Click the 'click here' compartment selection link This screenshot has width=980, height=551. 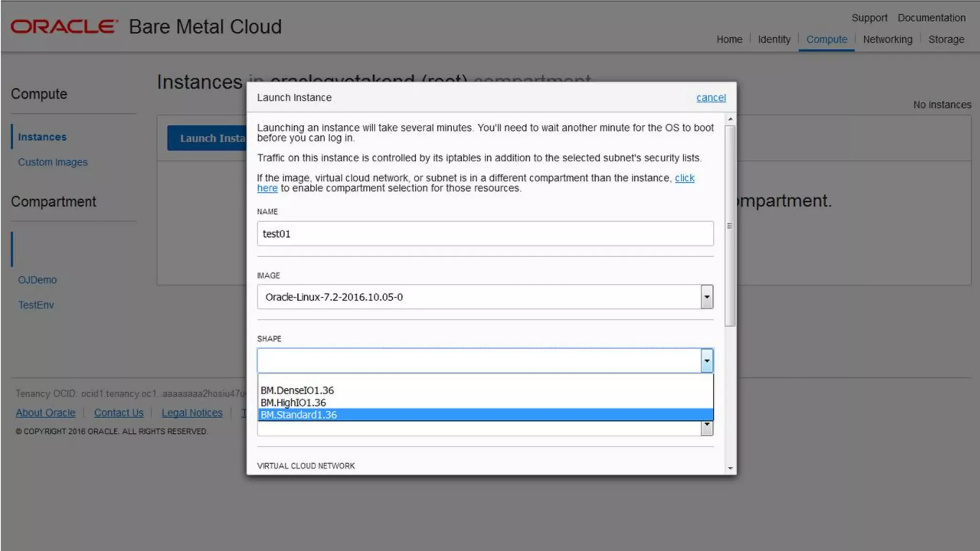click(x=684, y=178)
